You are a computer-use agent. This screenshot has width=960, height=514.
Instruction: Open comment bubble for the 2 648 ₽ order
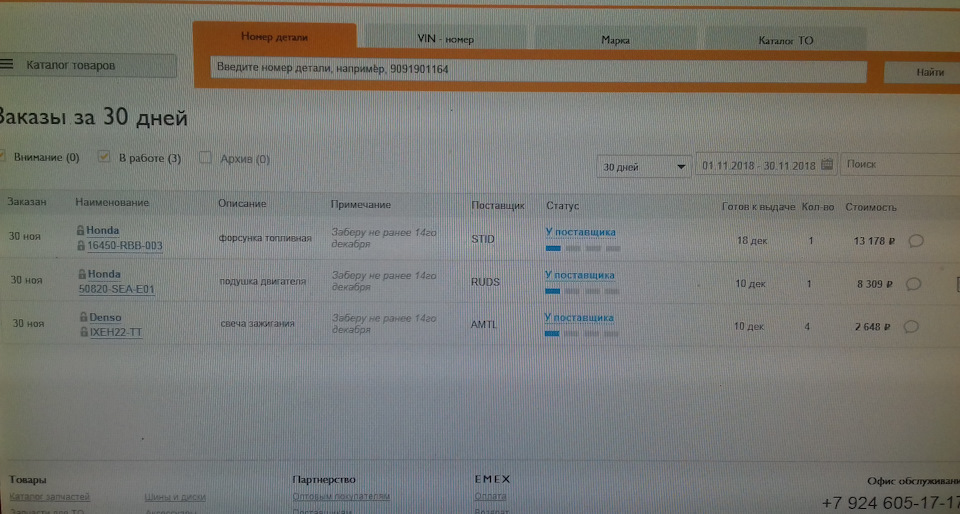click(912, 327)
